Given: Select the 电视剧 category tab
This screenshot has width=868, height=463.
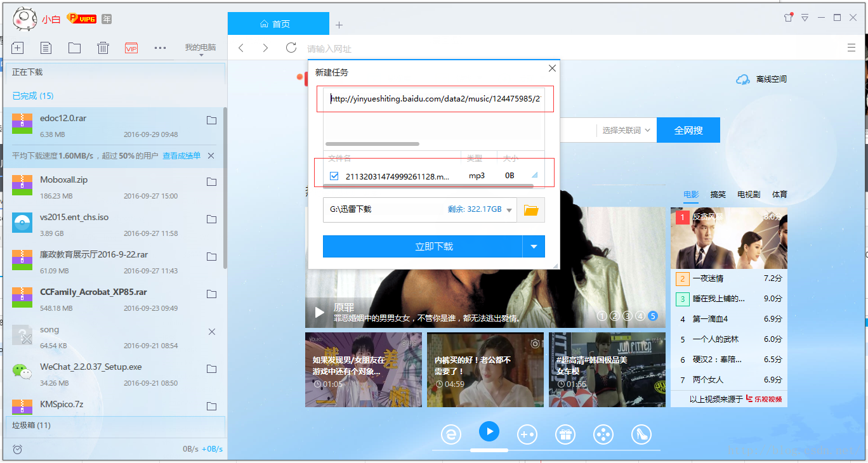Looking at the screenshot, I should click(x=749, y=194).
